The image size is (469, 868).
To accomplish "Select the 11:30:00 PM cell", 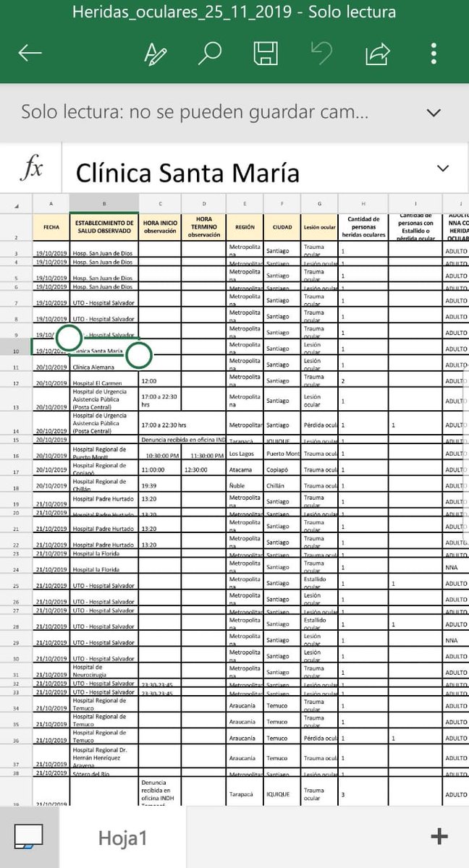I will click(203, 453).
